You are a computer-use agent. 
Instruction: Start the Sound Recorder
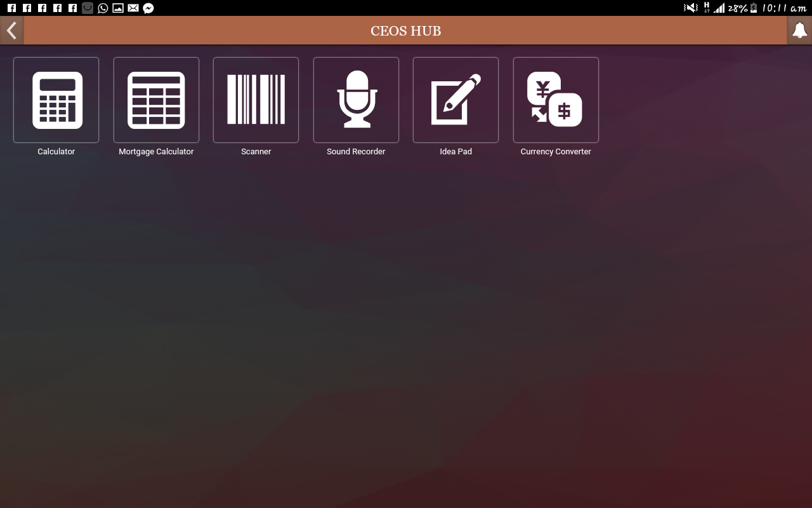tap(356, 100)
